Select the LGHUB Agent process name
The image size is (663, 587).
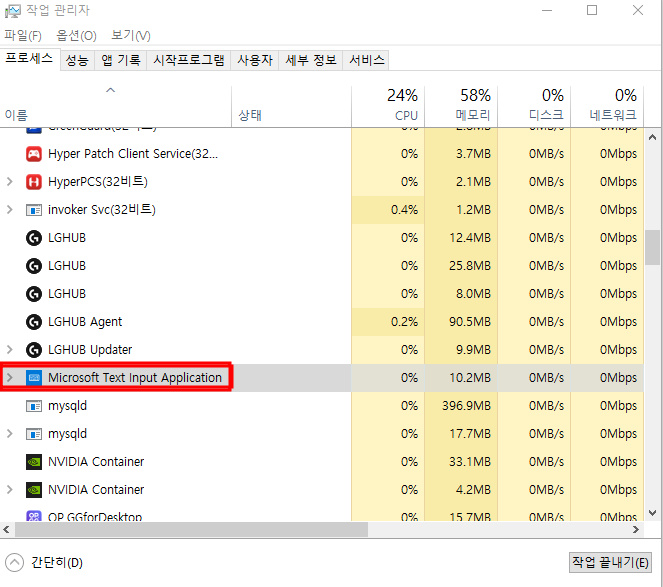pos(85,322)
